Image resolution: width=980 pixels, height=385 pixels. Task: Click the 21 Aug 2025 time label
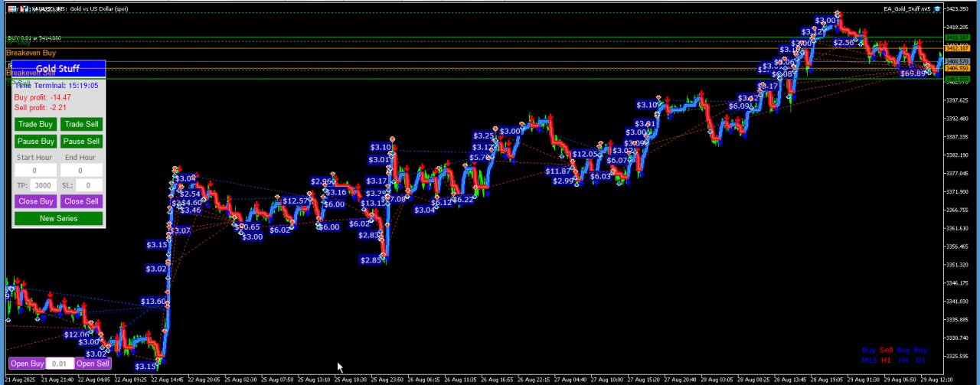click(20, 380)
